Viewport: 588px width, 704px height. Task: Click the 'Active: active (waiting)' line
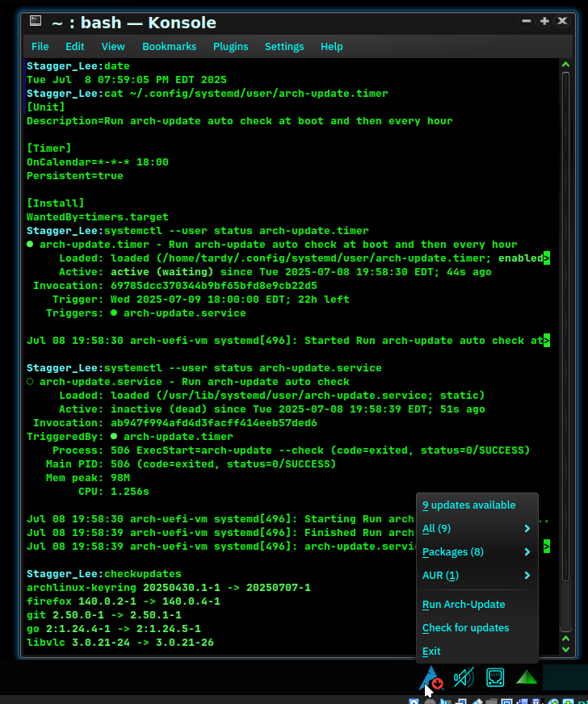tap(275, 272)
